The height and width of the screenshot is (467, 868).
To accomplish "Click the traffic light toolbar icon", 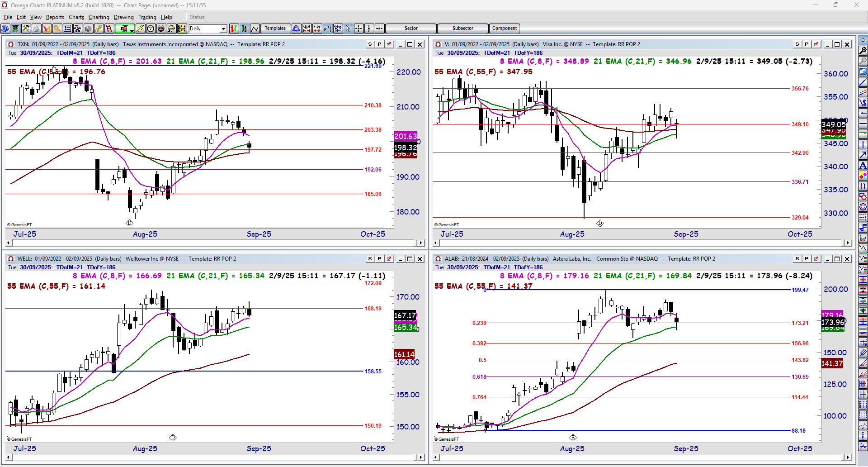I will [15, 29].
